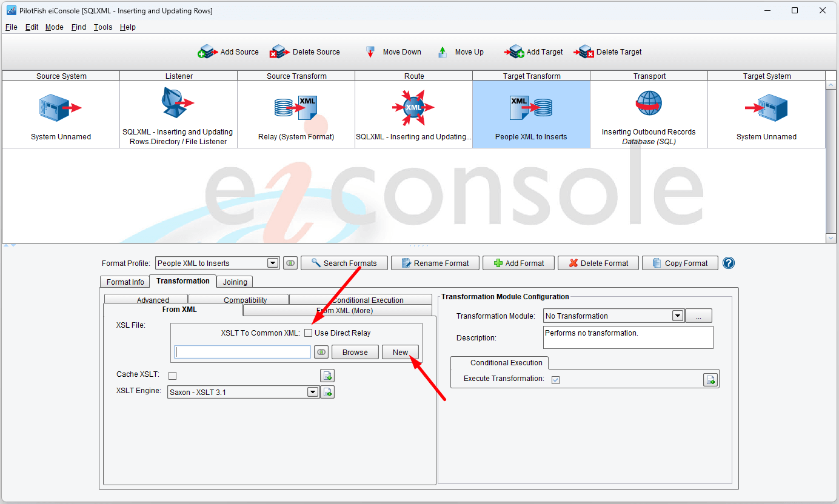Toggle the Execute Transformation checkbox
The width and height of the screenshot is (839, 504).
click(x=555, y=379)
